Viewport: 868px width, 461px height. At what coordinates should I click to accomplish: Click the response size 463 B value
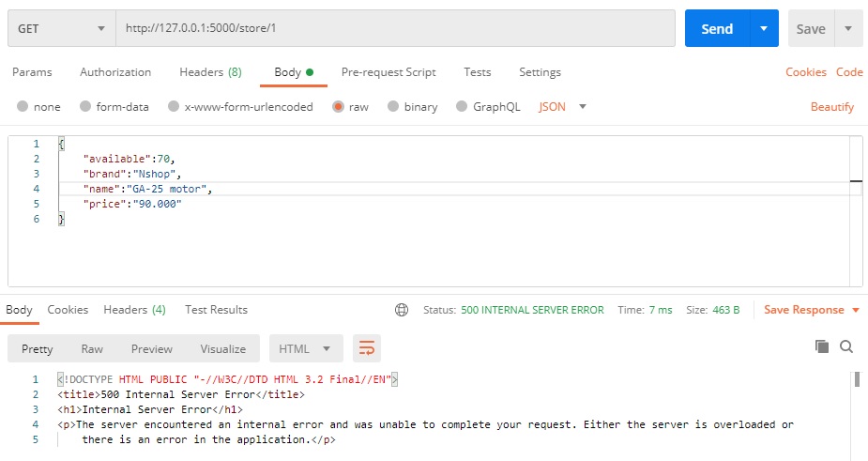725,310
